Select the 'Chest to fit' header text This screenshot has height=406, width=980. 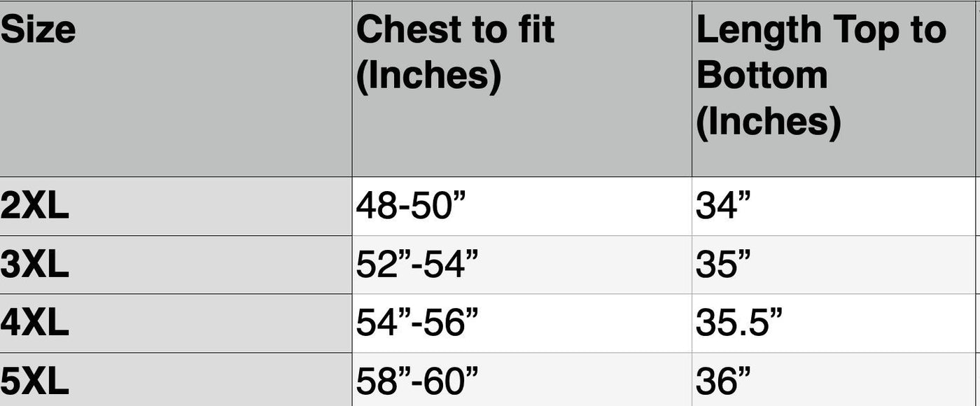[x=455, y=31]
